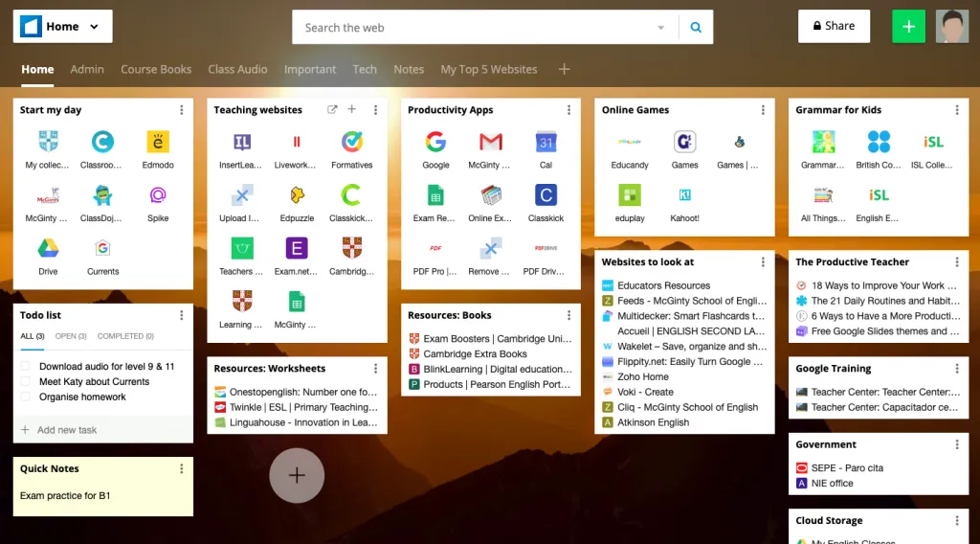Image resolution: width=980 pixels, height=544 pixels.
Task: Open the Cal calendar icon
Action: (x=546, y=142)
